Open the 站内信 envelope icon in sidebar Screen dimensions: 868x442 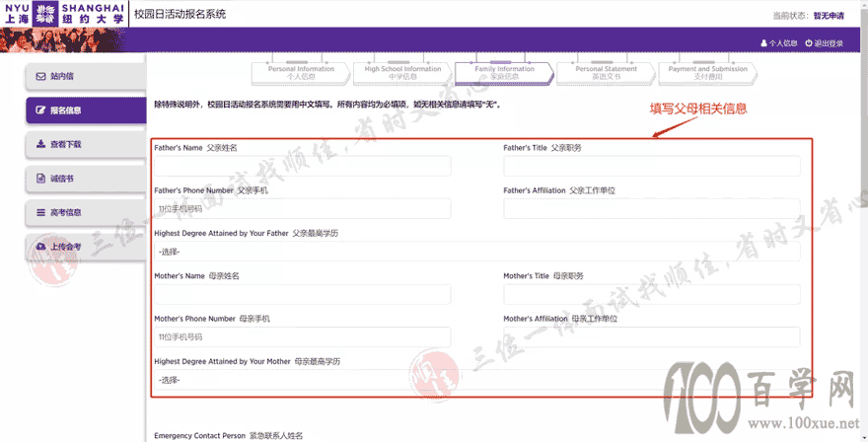tap(40, 76)
